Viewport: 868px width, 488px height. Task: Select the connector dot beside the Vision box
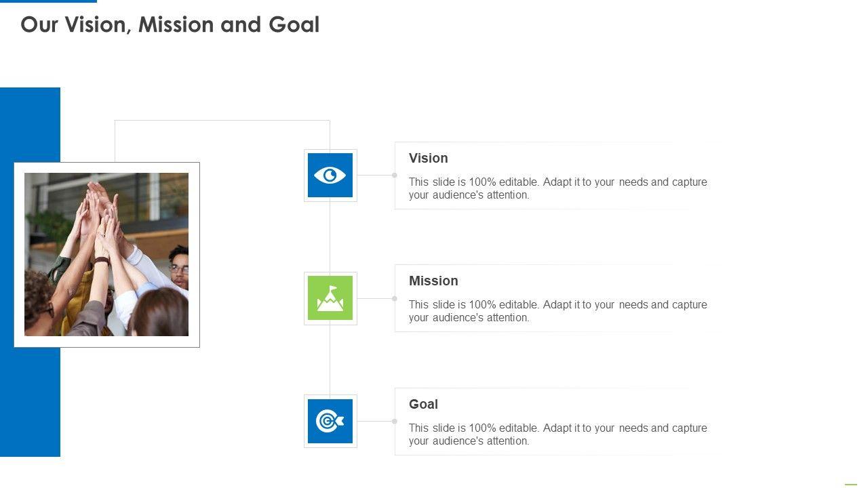[395, 175]
